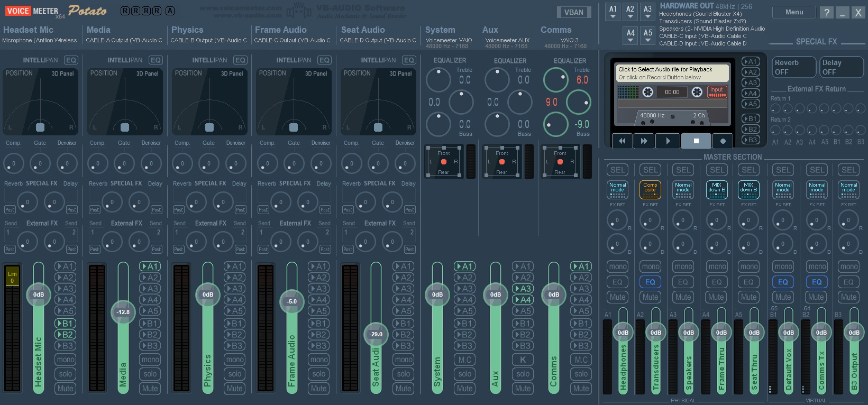Toggle the recorder A1 bus routing button
This screenshot has height=405, width=868.
[x=750, y=61]
